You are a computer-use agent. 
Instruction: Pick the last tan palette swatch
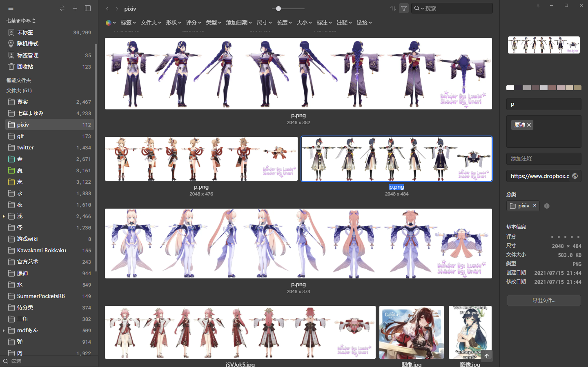(577, 88)
